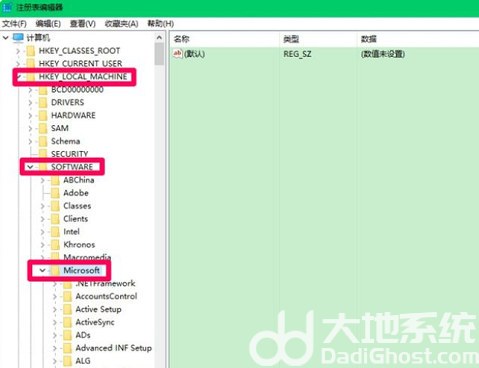Expand the ActiveSync key chevron
This screenshot has height=368, width=479.
[x=55, y=323]
